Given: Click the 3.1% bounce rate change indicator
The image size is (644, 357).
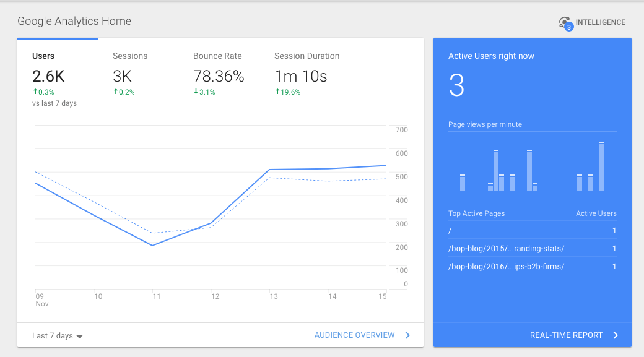Looking at the screenshot, I should coord(204,92).
